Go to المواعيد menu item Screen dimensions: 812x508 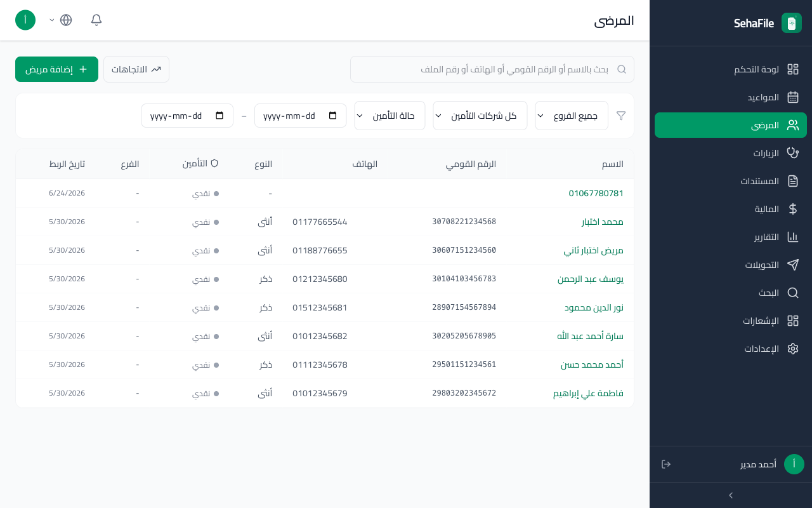click(x=731, y=97)
